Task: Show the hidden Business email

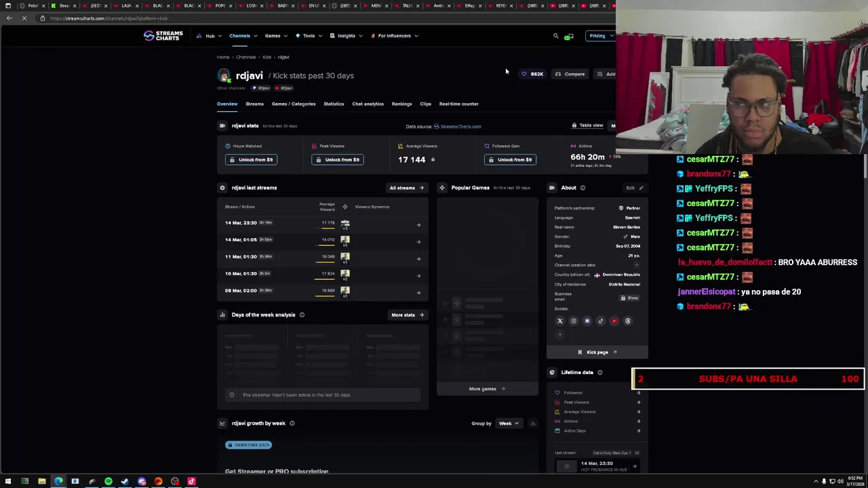Action: click(x=629, y=298)
